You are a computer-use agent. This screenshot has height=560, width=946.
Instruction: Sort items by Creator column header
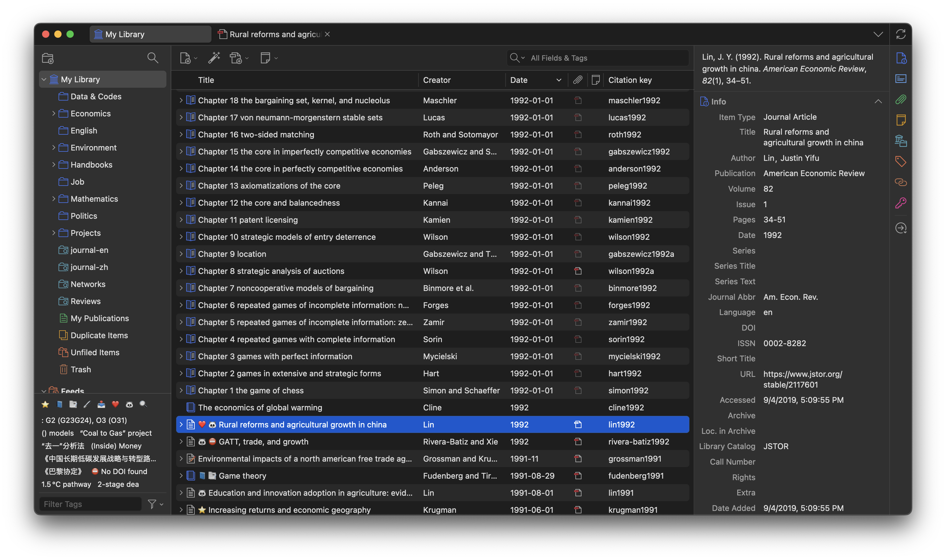coord(437,80)
